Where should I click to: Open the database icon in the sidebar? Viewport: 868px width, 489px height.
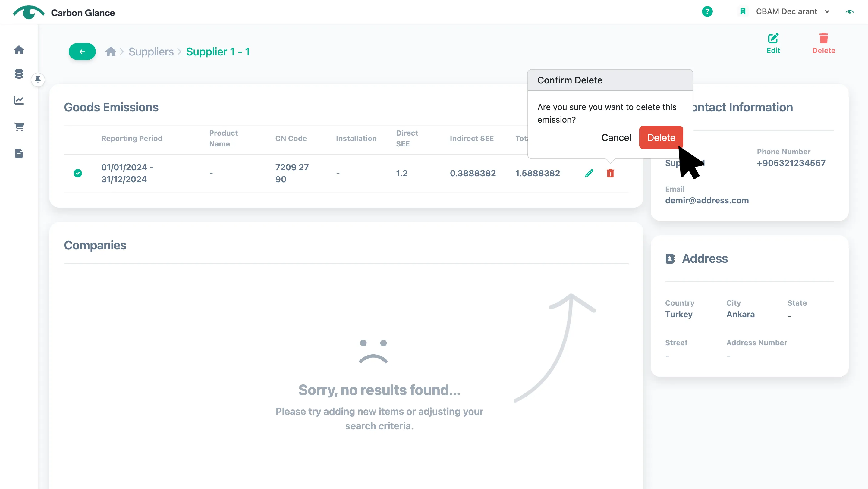(19, 74)
